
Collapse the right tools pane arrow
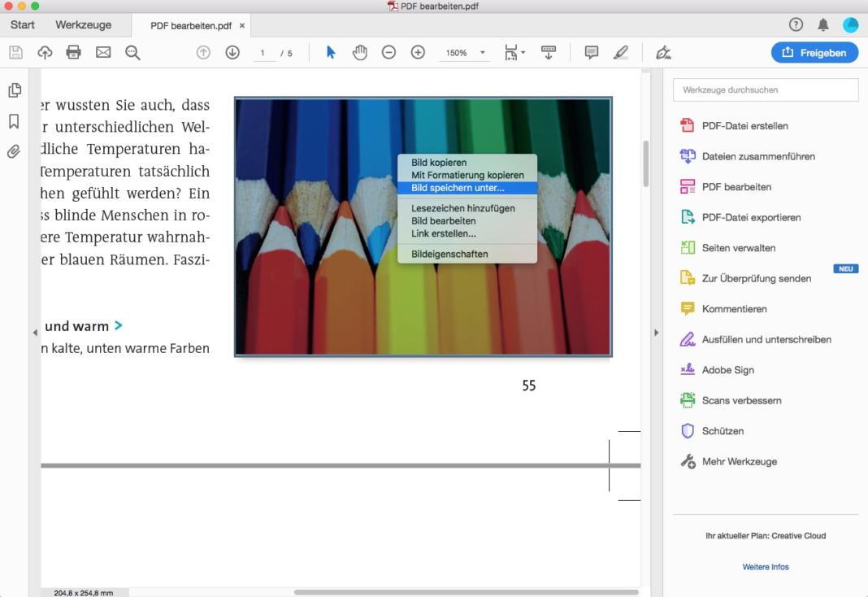(657, 333)
